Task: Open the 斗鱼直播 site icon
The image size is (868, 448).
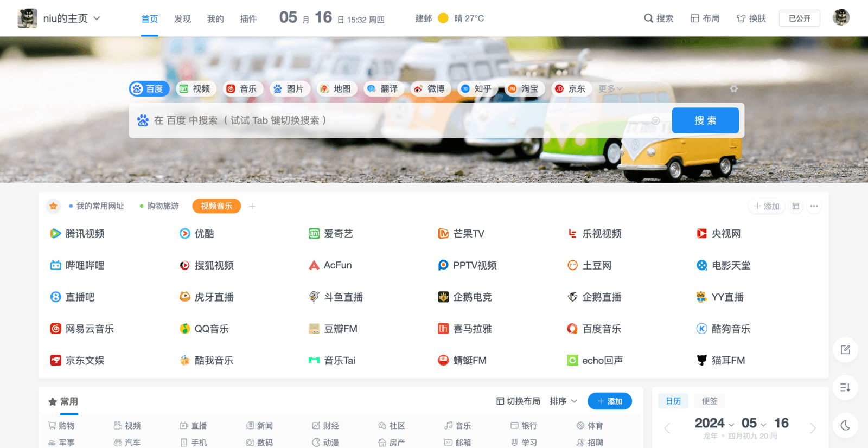Action: click(314, 297)
